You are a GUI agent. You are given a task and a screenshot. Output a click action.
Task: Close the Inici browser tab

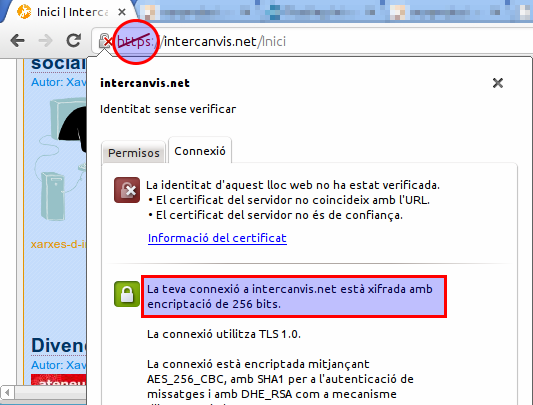tap(122, 12)
